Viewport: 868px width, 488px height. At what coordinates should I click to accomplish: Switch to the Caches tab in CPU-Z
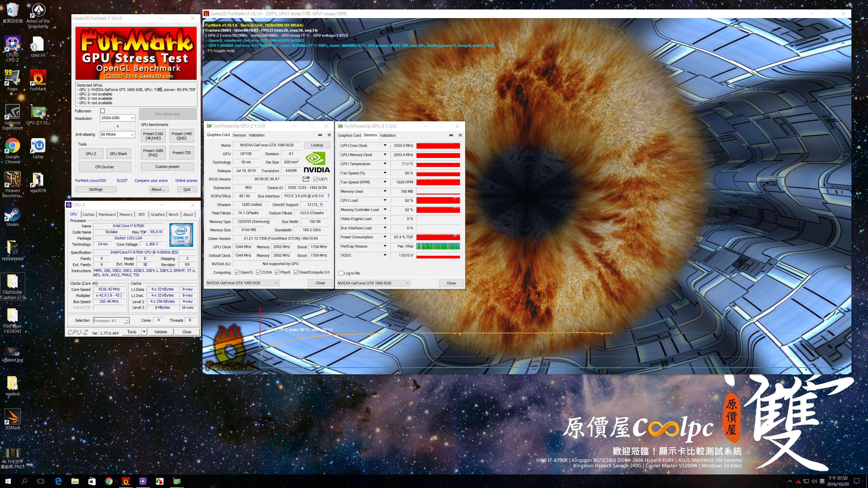tap(88, 215)
